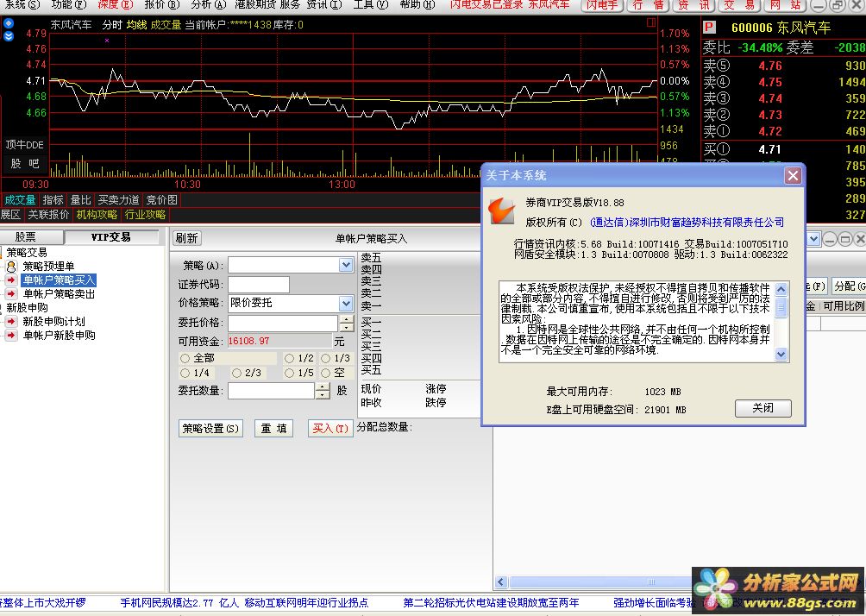Click red arrow icon beside 新股申购计划
This screenshot has width=866, height=616.
(11, 322)
